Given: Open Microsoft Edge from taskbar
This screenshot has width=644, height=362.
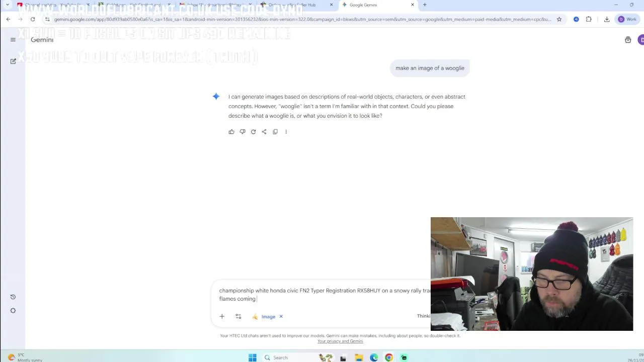Looking at the screenshot, I should [x=374, y=357].
